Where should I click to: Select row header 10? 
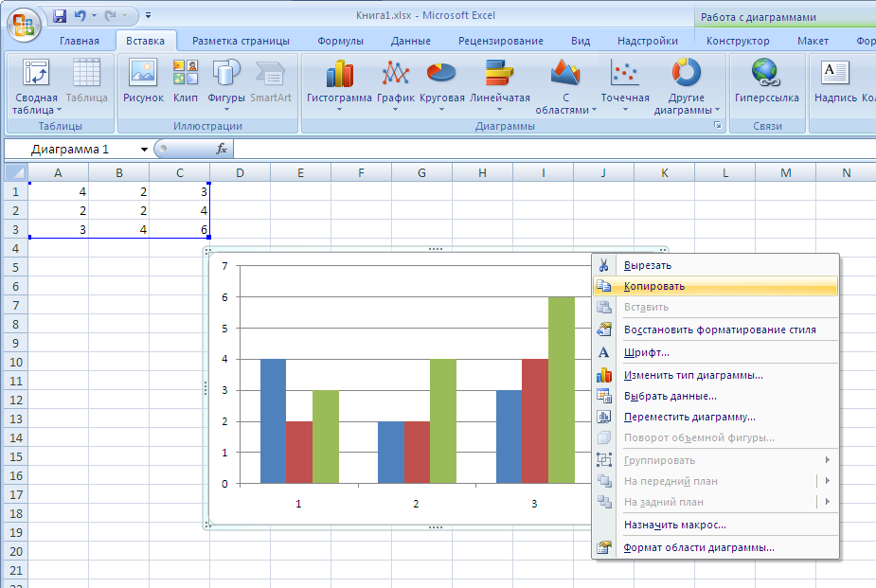(x=16, y=362)
